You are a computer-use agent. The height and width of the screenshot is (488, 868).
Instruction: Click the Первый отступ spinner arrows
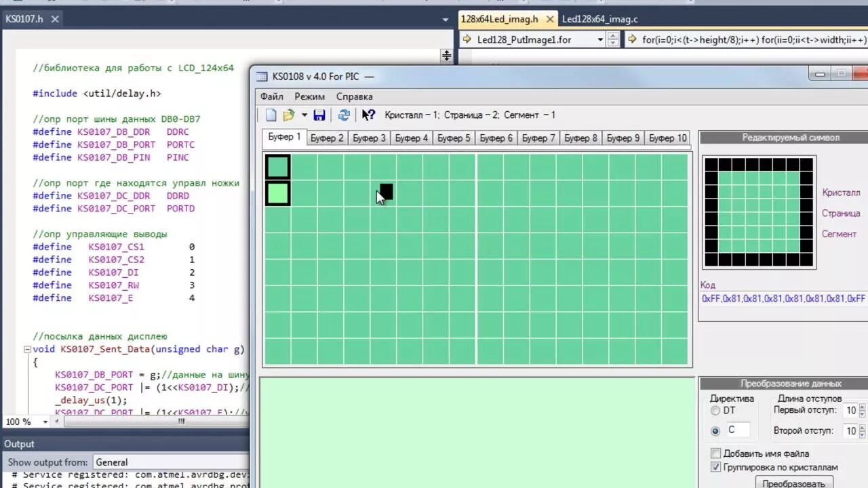(862, 411)
